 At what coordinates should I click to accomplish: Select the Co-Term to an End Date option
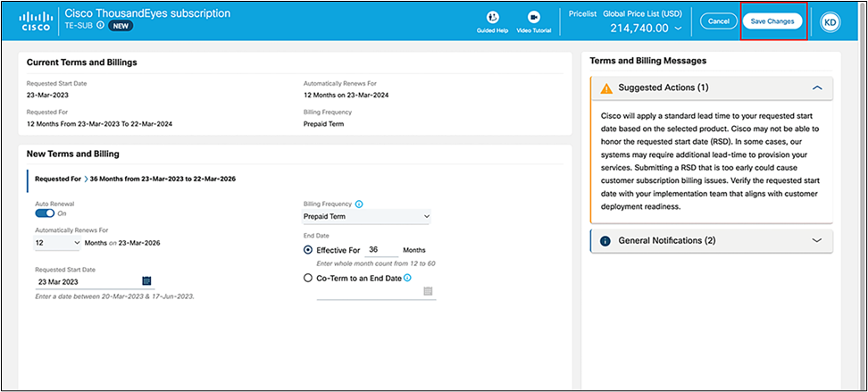(308, 279)
